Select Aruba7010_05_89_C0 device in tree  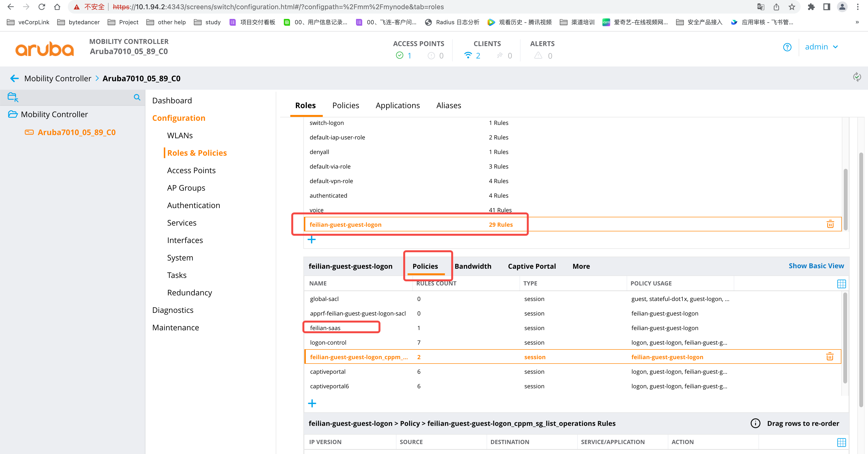pos(77,132)
